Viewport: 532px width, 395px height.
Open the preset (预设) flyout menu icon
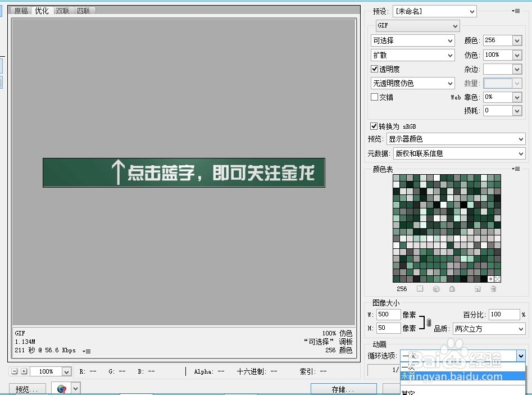[516, 11]
